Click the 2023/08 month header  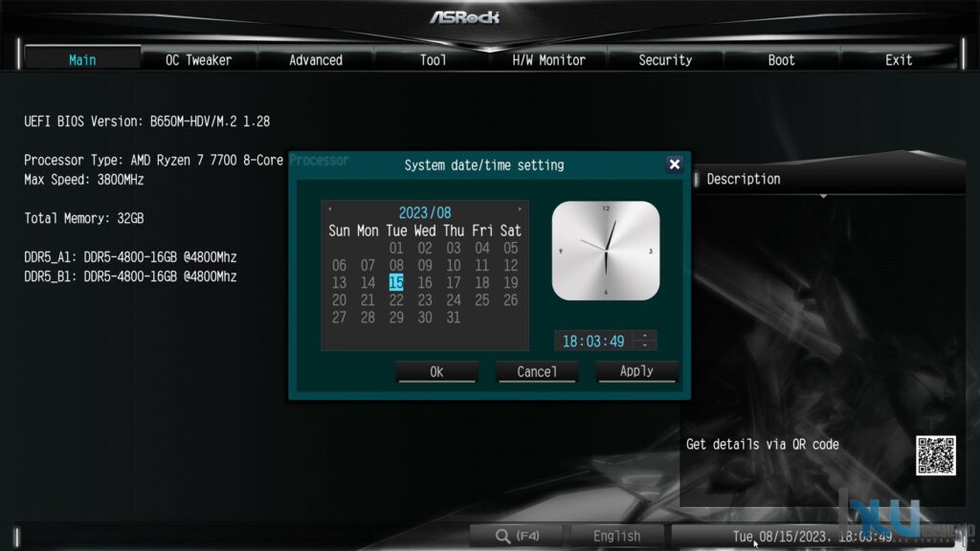point(425,212)
